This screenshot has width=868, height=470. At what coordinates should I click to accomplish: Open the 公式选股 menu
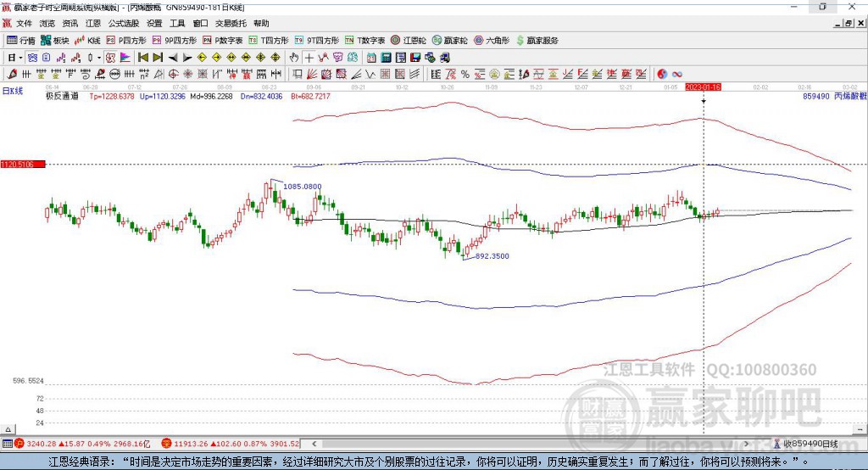(x=124, y=23)
